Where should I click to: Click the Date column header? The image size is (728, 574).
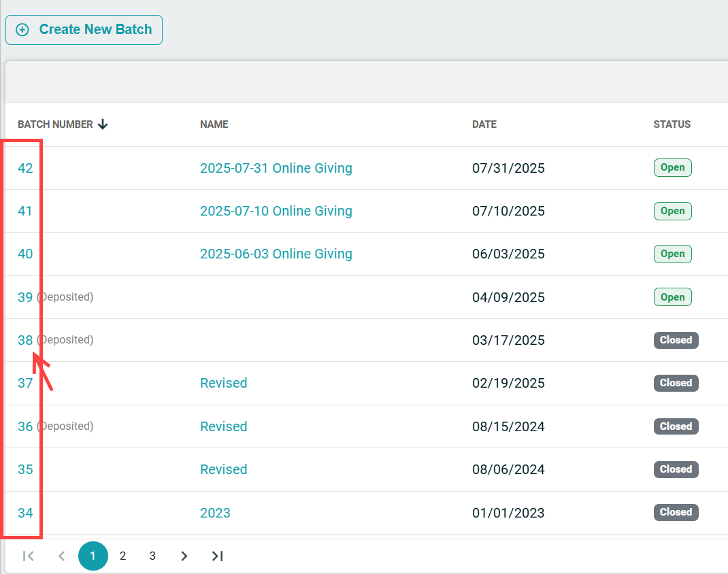coord(484,124)
